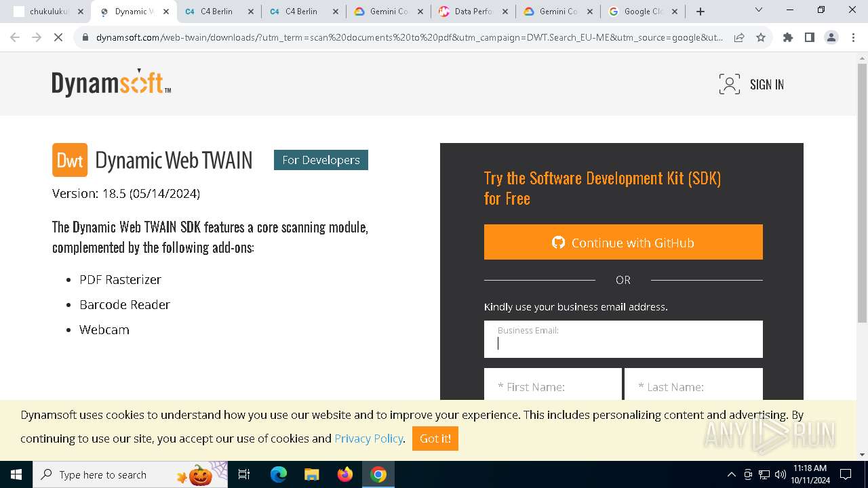Screen dimensions: 868x488
Task: Click the PDF Rasterizer list item
Action: [x=120, y=279]
